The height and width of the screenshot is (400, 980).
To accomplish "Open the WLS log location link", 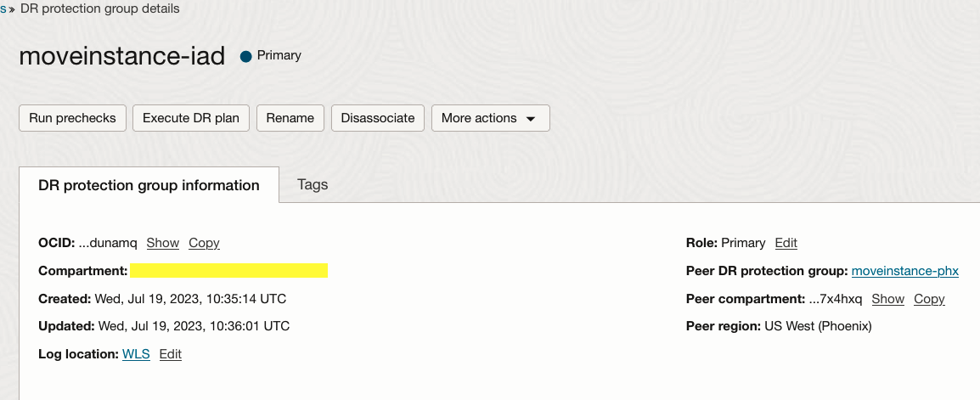I will [x=136, y=354].
